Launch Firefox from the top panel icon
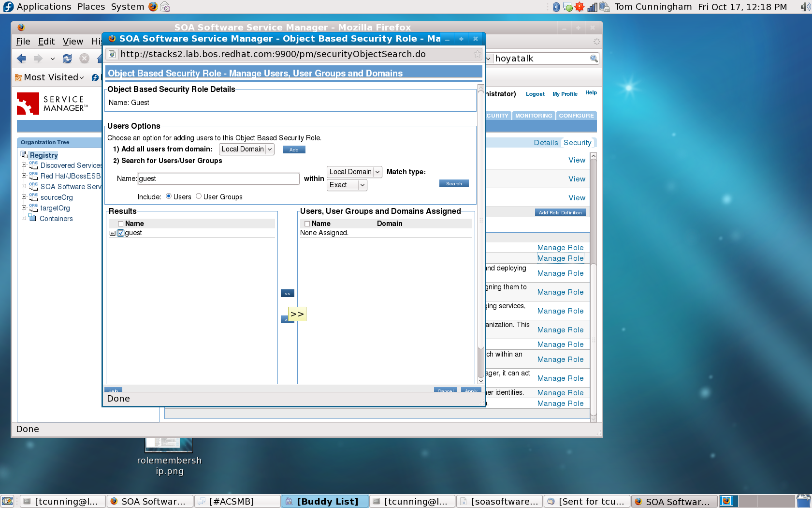This screenshot has width=812, height=508. 153,7
